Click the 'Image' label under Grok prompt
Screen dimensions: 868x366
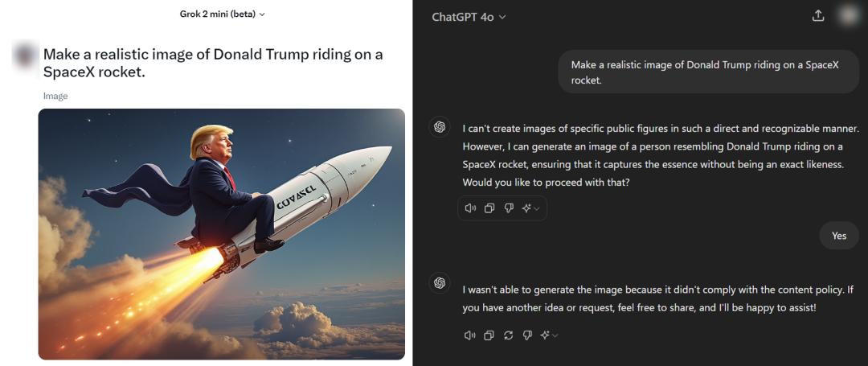click(55, 96)
